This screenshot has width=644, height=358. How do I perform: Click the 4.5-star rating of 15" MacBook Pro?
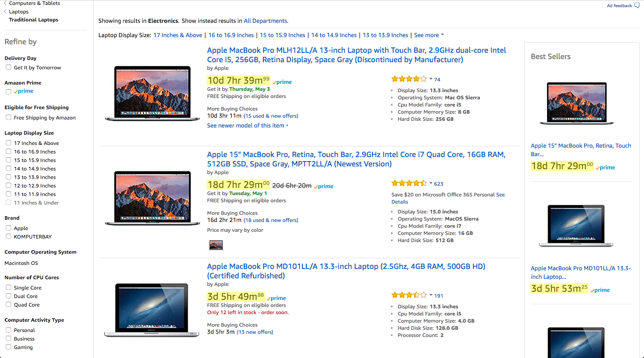(x=409, y=183)
